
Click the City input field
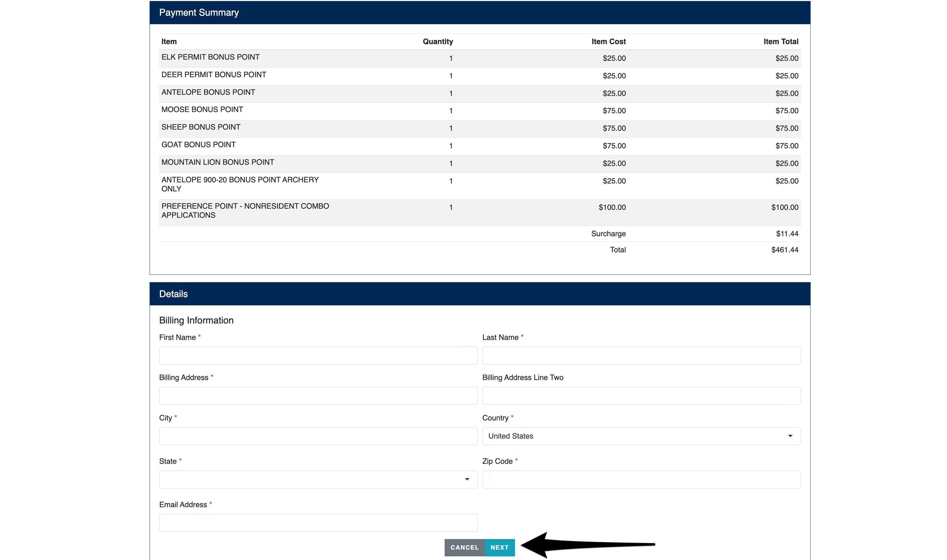click(x=318, y=436)
